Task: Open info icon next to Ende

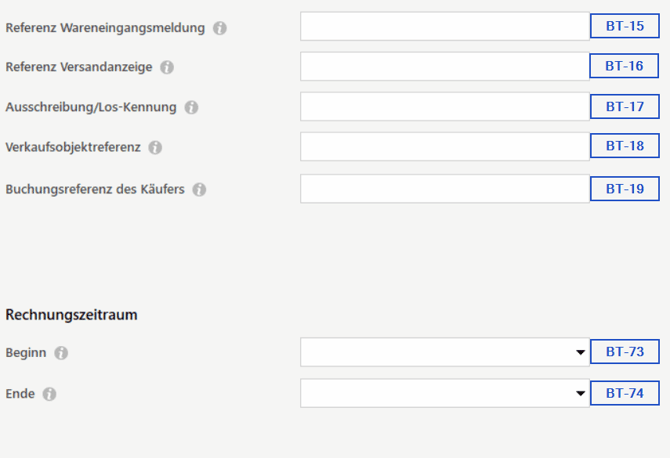Action: 49,394
